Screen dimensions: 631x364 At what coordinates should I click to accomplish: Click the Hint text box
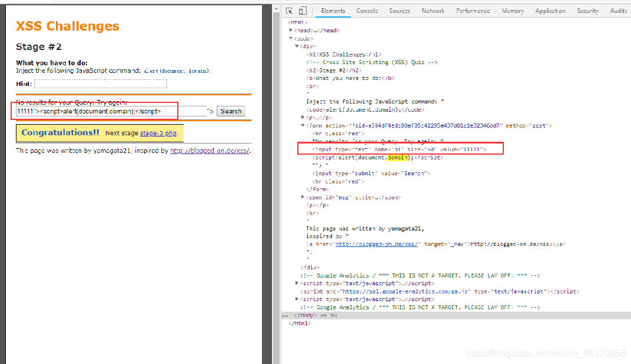pyautogui.click(x=101, y=84)
